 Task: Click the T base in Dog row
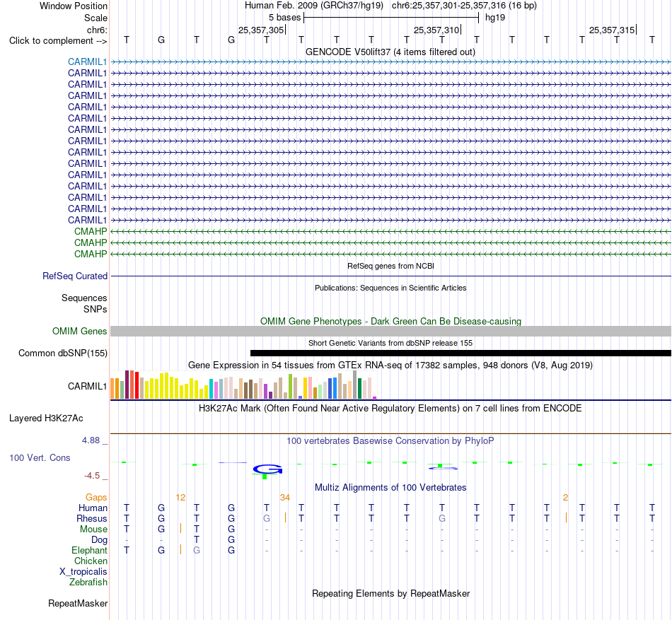(x=196, y=540)
